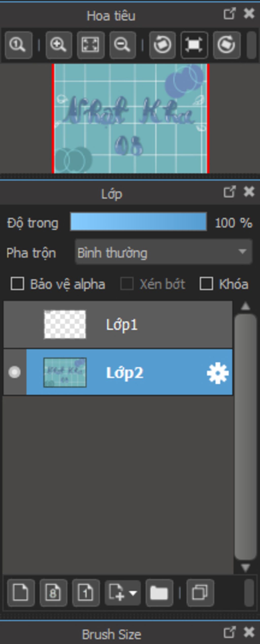Enable the Bảo vệ alpha checkbox
260x644 pixels.
[18, 284]
